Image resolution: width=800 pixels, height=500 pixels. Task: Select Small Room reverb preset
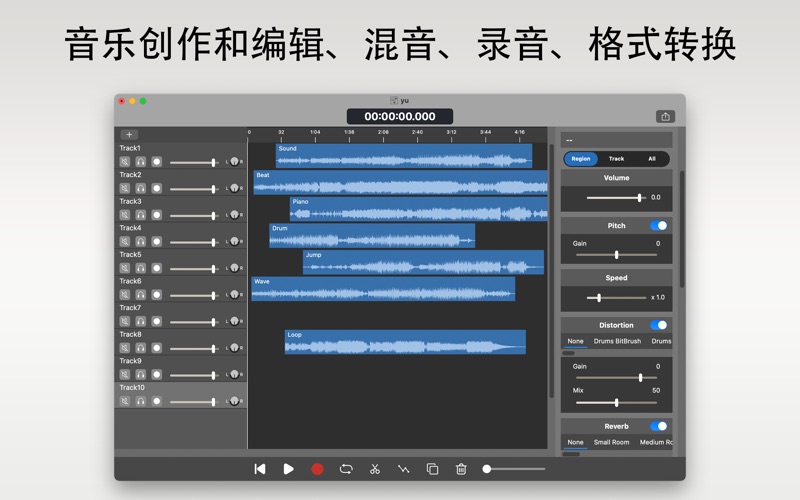611,442
